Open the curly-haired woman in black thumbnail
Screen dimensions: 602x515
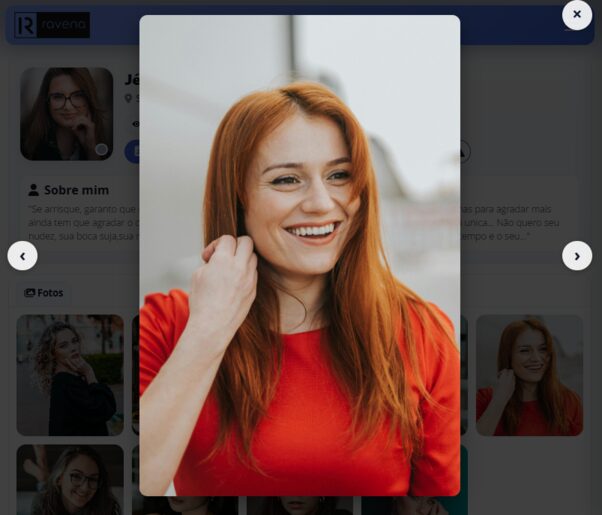pyautogui.click(x=70, y=375)
